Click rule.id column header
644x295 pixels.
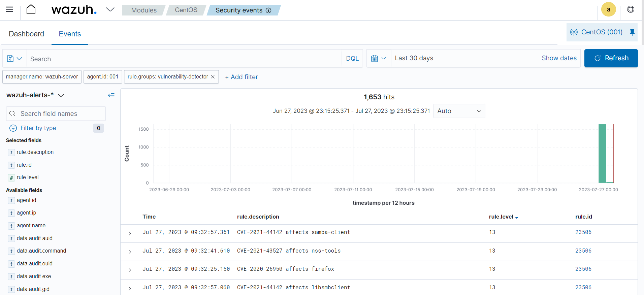pyautogui.click(x=583, y=217)
